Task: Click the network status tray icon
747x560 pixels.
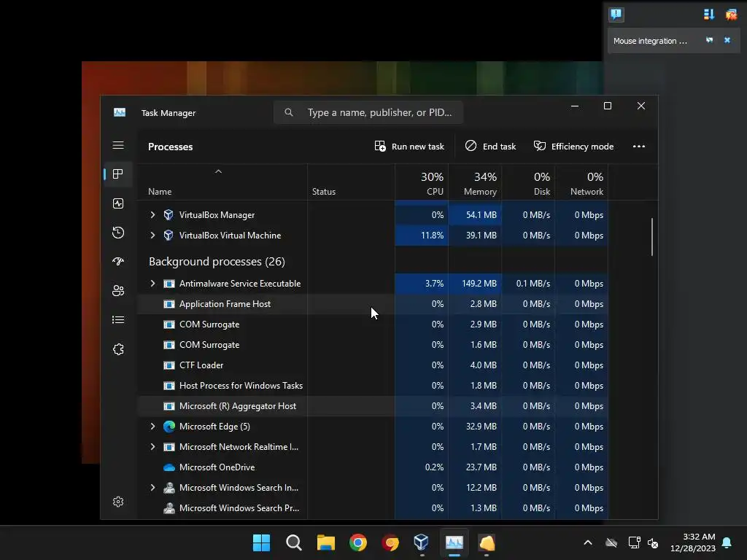Action: click(634, 542)
